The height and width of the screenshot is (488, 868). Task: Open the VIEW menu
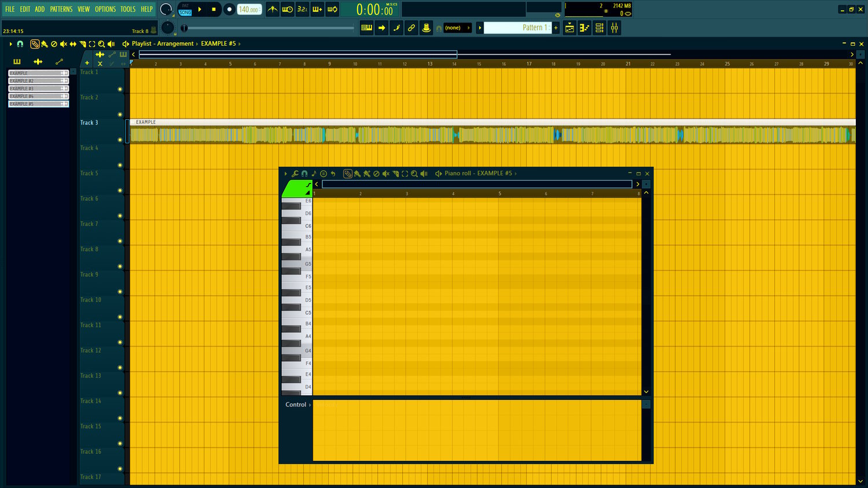click(x=84, y=9)
